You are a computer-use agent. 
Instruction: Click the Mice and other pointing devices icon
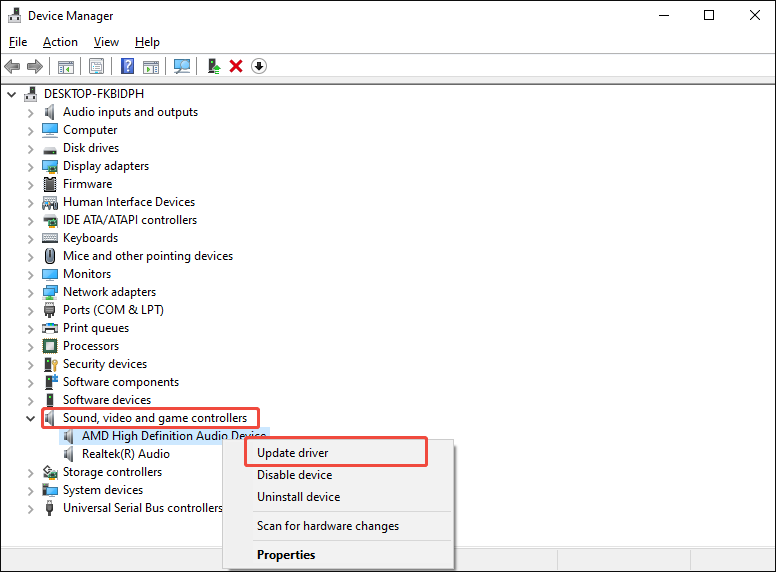[50, 256]
